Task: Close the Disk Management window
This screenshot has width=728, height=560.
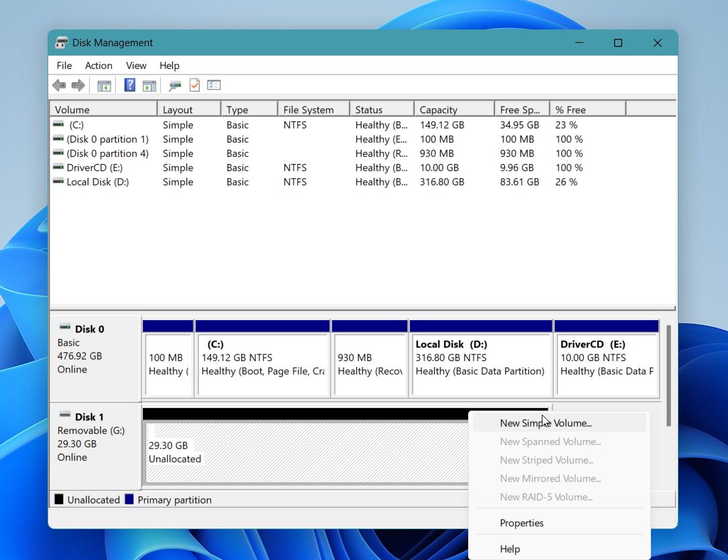Action: (658, 43)
